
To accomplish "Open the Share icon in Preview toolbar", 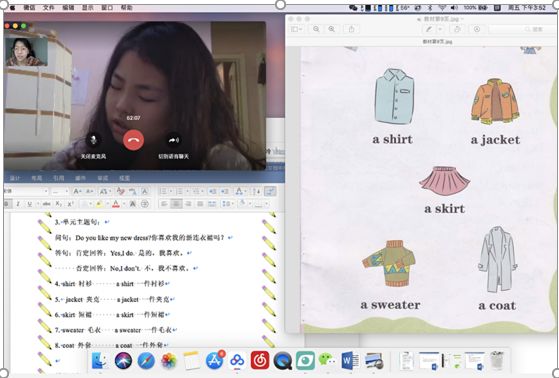I will click(x=351, y=29).
